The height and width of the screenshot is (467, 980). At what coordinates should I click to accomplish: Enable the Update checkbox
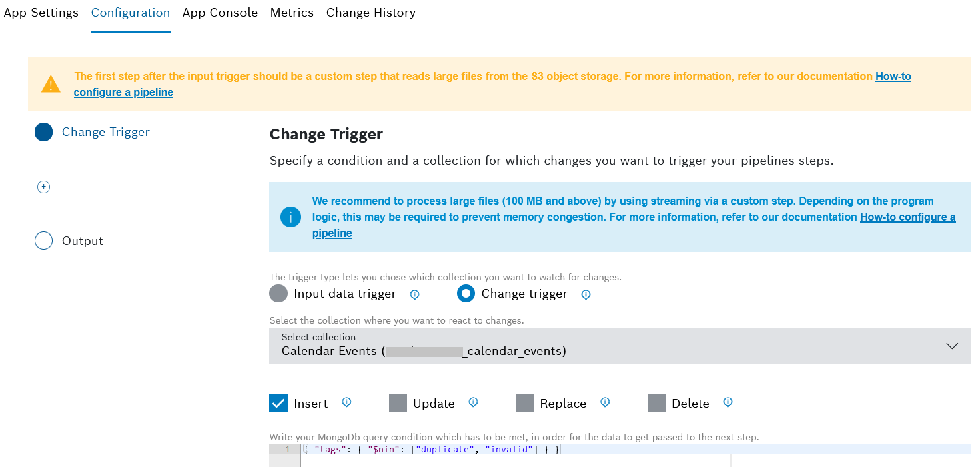click(398, 403)
